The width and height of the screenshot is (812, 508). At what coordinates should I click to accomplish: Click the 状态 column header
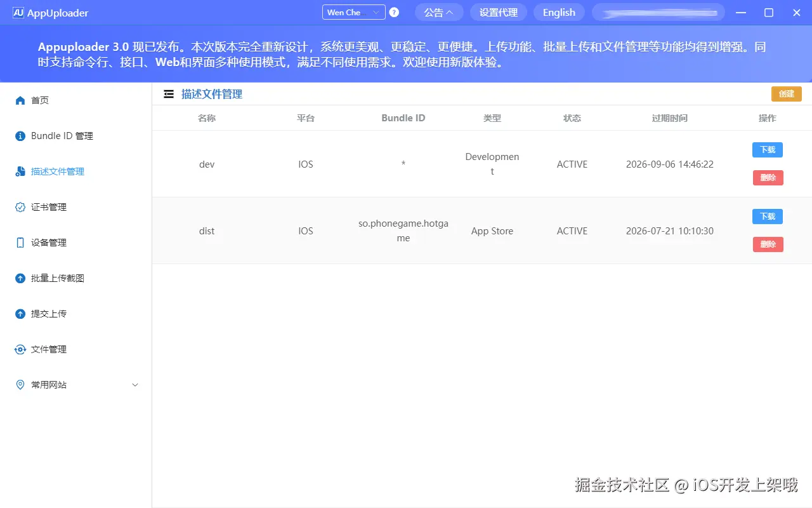tap(572, 118)
